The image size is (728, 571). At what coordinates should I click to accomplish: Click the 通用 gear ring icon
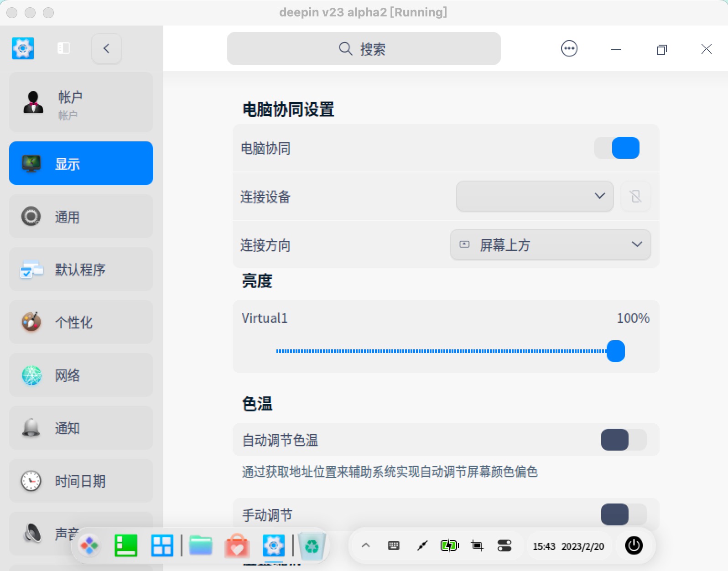pyautogui.click(x=31, y=216)
